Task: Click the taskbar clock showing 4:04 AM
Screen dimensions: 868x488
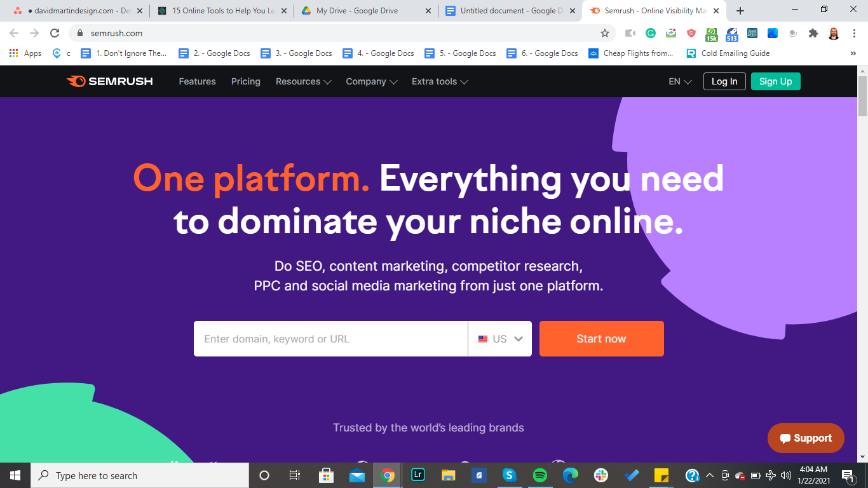Action: point(815,475)
